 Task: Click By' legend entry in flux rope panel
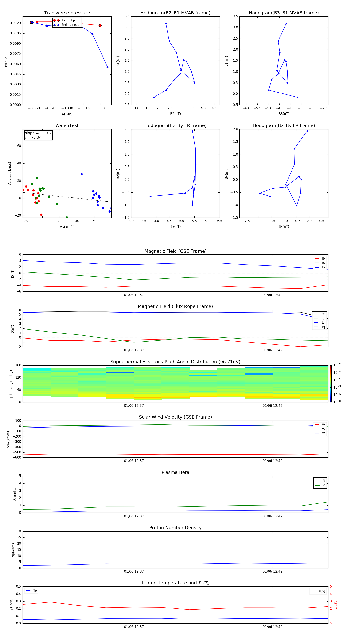pos(320,318)
